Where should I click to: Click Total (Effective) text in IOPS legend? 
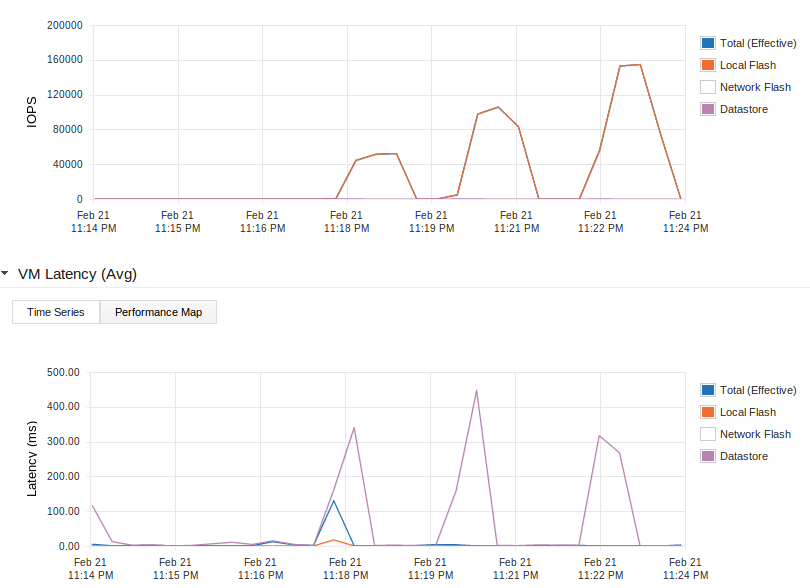point(758,43)
